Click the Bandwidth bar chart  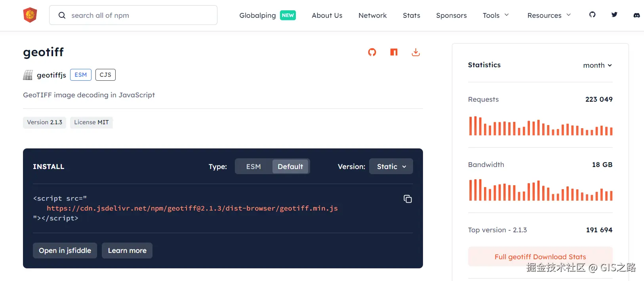pyautogui.click(x=541, y=190)
